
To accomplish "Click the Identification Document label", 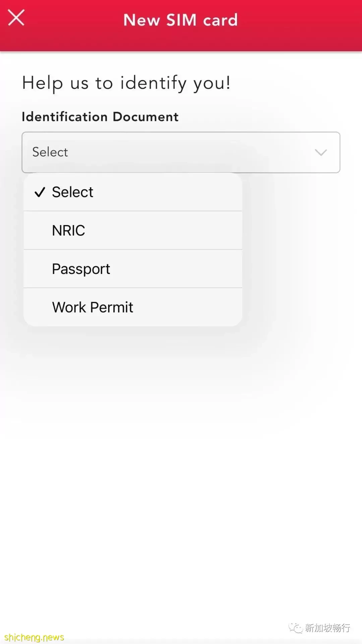I will point(100,117).
